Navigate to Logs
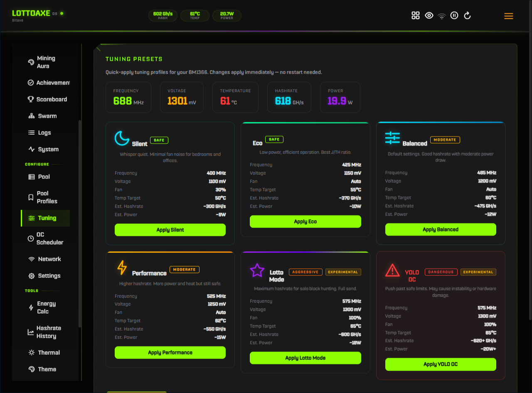 (x=44, y=133)
